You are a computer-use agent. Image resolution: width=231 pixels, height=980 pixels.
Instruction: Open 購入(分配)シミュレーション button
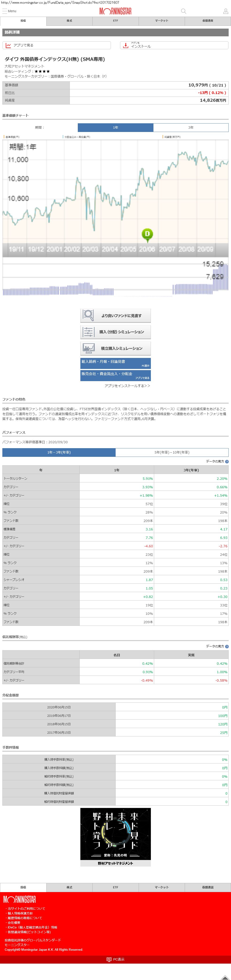[x=116, y=332]
